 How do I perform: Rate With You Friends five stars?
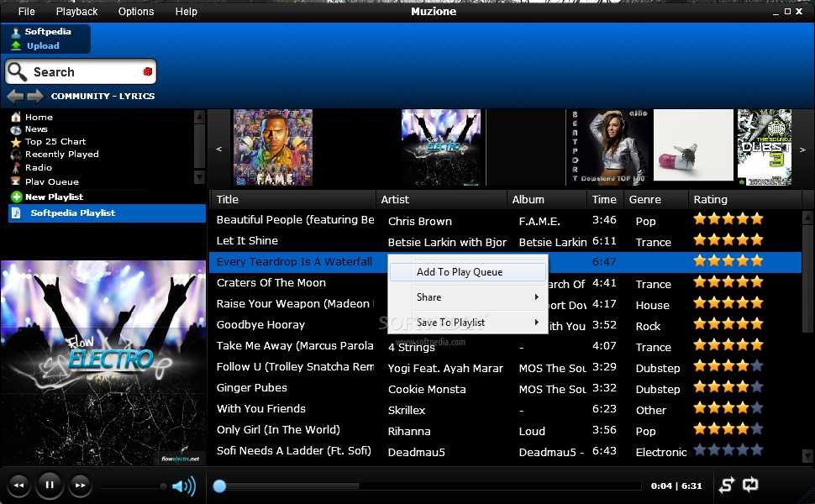tap(757, 408)
